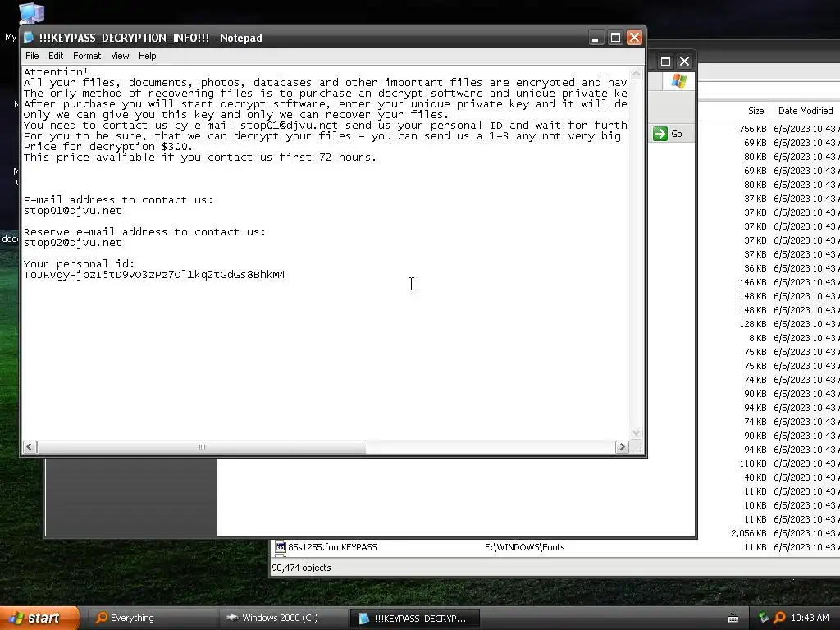840x630 pixels.
Task: Minimize the Notepad window
Action: coord(596,38)
